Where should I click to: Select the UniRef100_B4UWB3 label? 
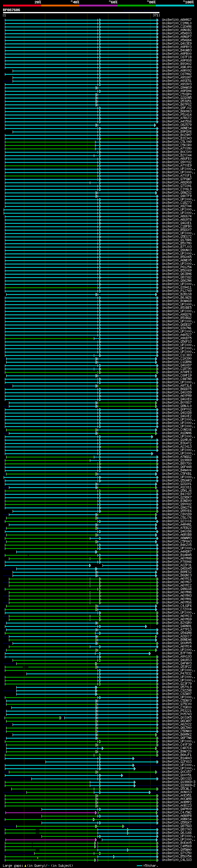tap(176, 50)
